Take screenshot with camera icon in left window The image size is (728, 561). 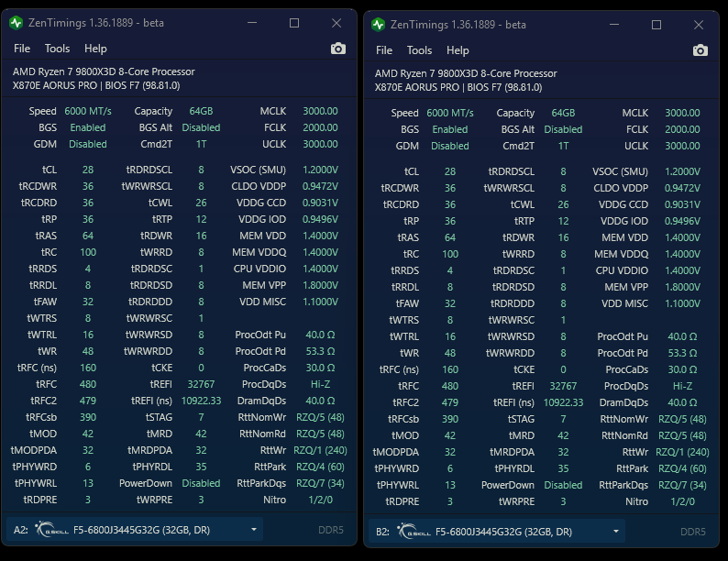(x=338, y=49)
